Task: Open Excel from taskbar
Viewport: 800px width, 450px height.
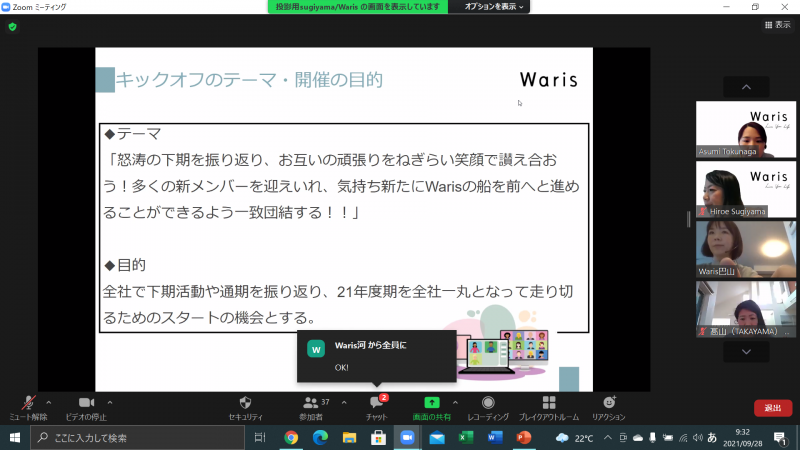Action: (466, 438)
